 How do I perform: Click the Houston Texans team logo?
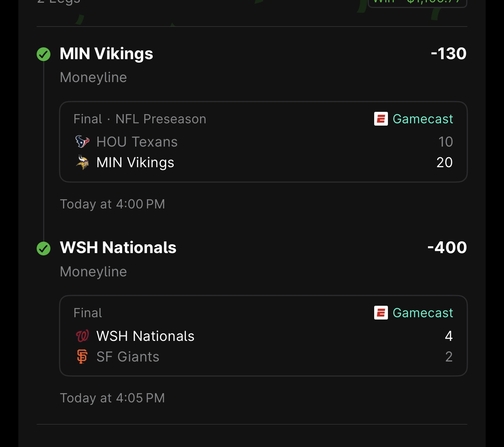(82, 142)
